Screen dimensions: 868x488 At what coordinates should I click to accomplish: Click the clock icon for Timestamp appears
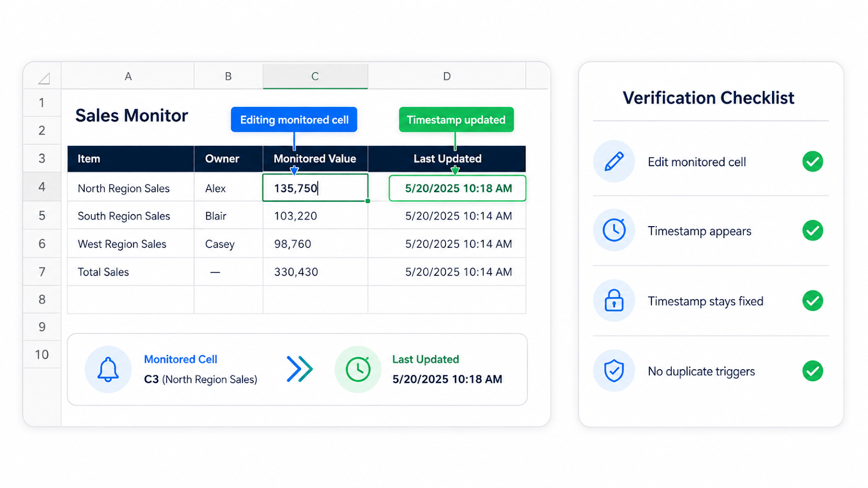click(x=614, y=230)
